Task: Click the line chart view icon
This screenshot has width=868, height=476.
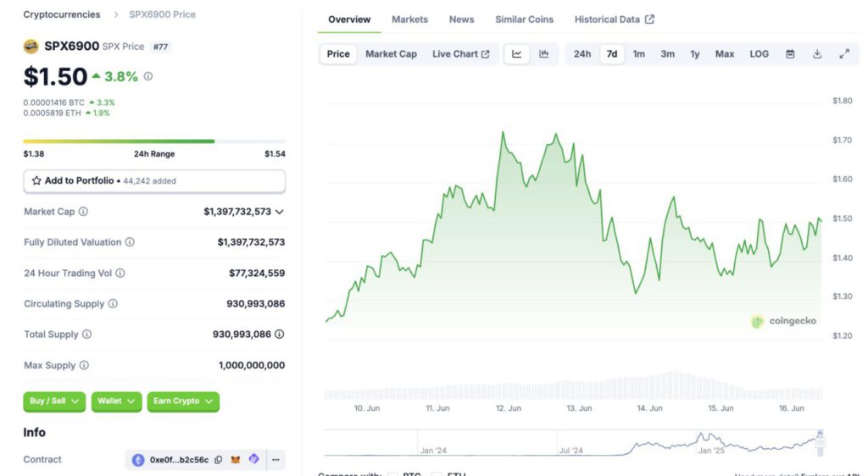Action: click(x=516, y=54)
